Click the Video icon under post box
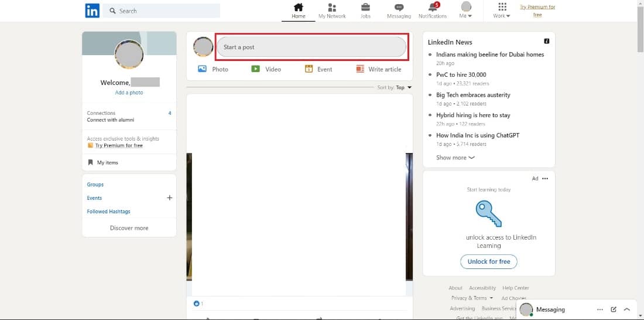This screenshot has height=320, width=644. point(255,69)
